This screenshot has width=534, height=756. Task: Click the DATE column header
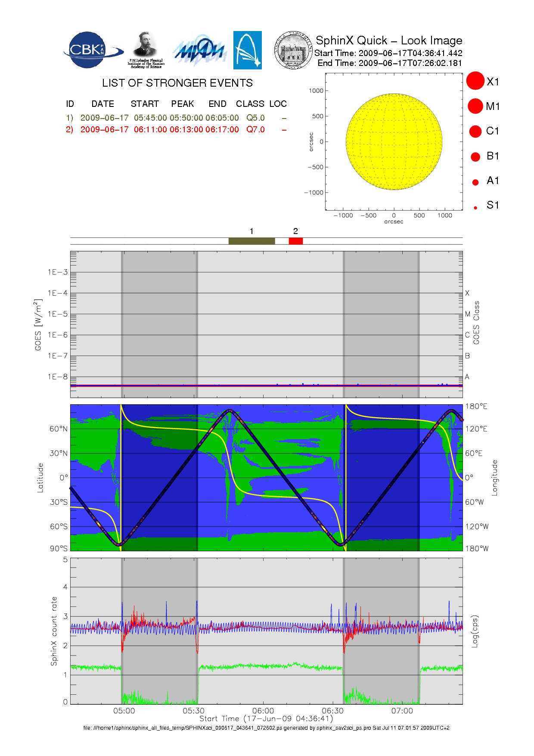(103, 104)
